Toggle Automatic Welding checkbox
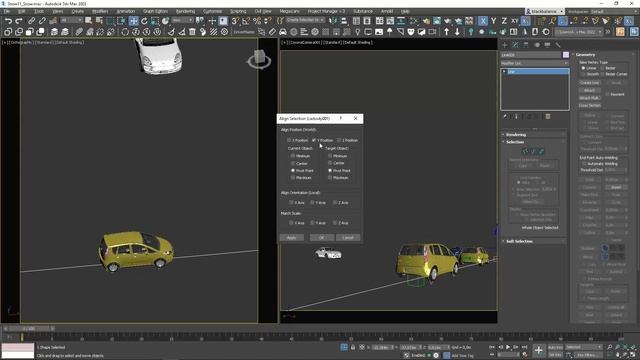Viewport: 640px width, 360px height. coord(584,164)
